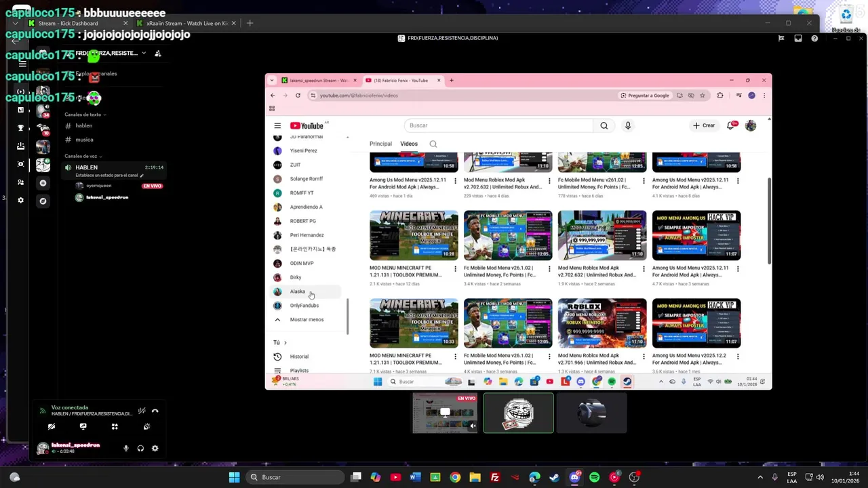Switch to xRaaiin Stream Kick tab
The width and height of the screenshot is (868, 488).
[186, 24]
